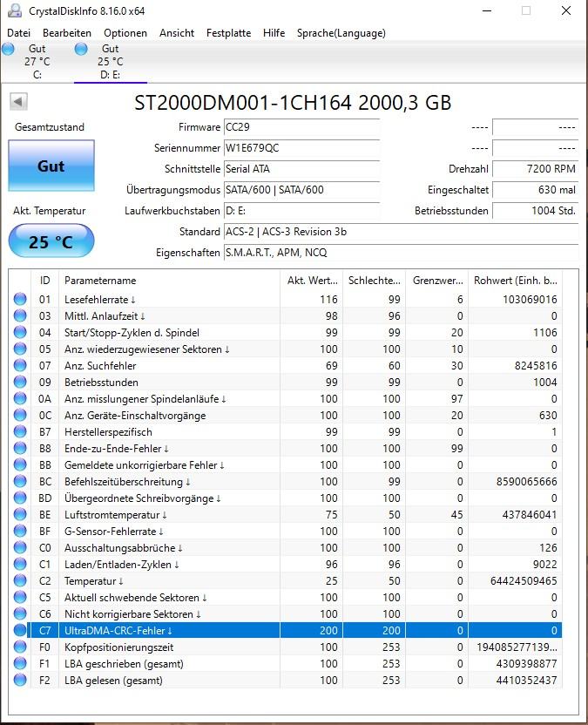Click raw value 8590065666 of Befehlszeitüberschreitung
Screen dimensions: 588x725
[x=526, y=482]
